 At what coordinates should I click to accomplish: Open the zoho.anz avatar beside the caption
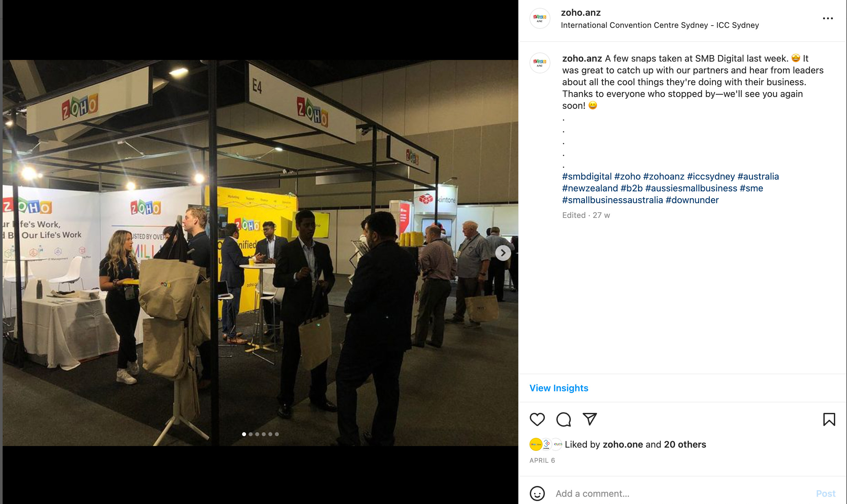click(540, 63)
